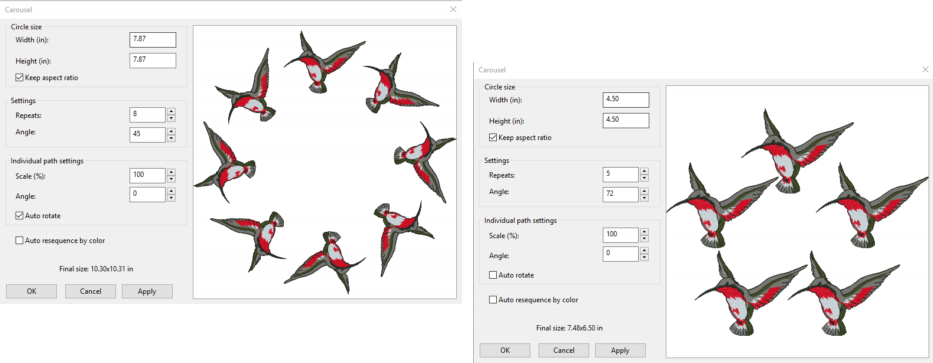Uncheck Keep aspect ratio in left dialog
The height and width of the screenshot is (363, 933).
coord(20,77)
